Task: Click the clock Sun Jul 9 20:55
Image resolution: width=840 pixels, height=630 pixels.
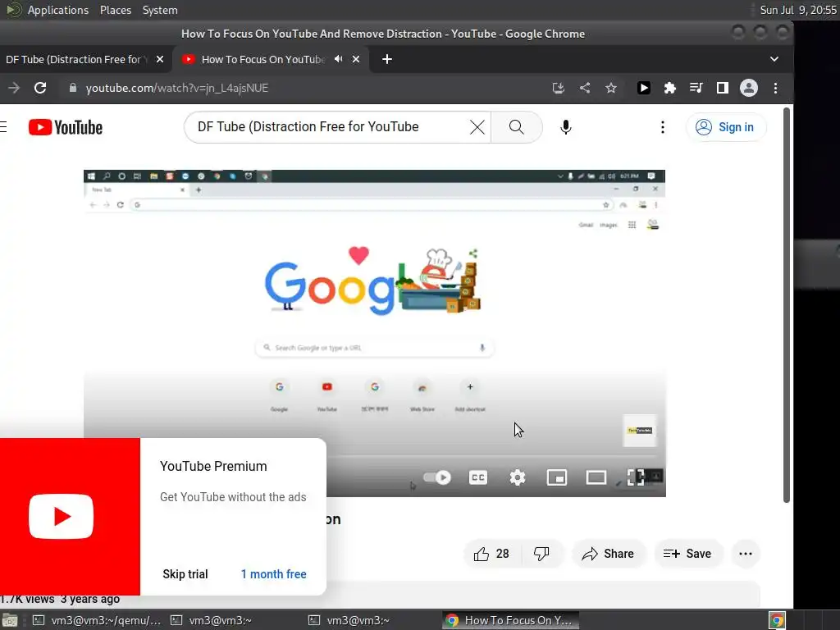Action: pos(798,10)
